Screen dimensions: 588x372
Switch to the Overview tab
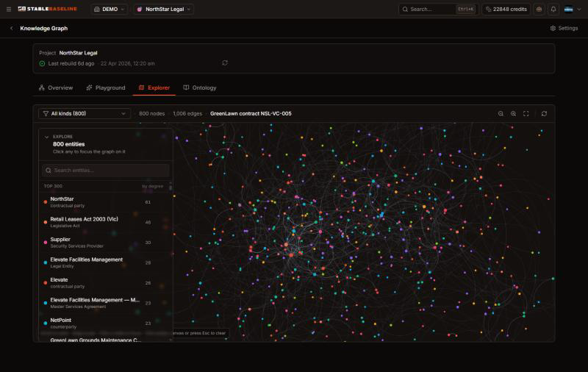56,87
